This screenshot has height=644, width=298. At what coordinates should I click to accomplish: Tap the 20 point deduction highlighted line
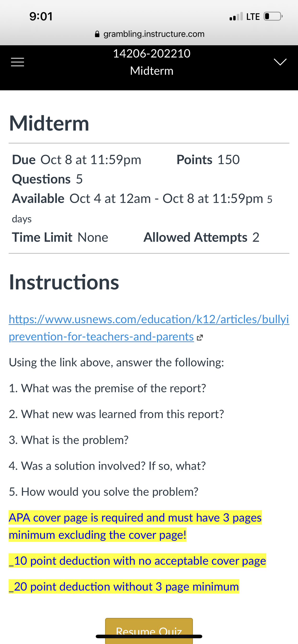124,586
